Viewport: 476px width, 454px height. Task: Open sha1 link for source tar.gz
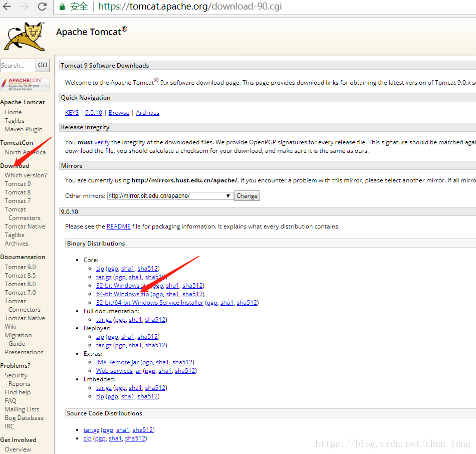(123, 430)
